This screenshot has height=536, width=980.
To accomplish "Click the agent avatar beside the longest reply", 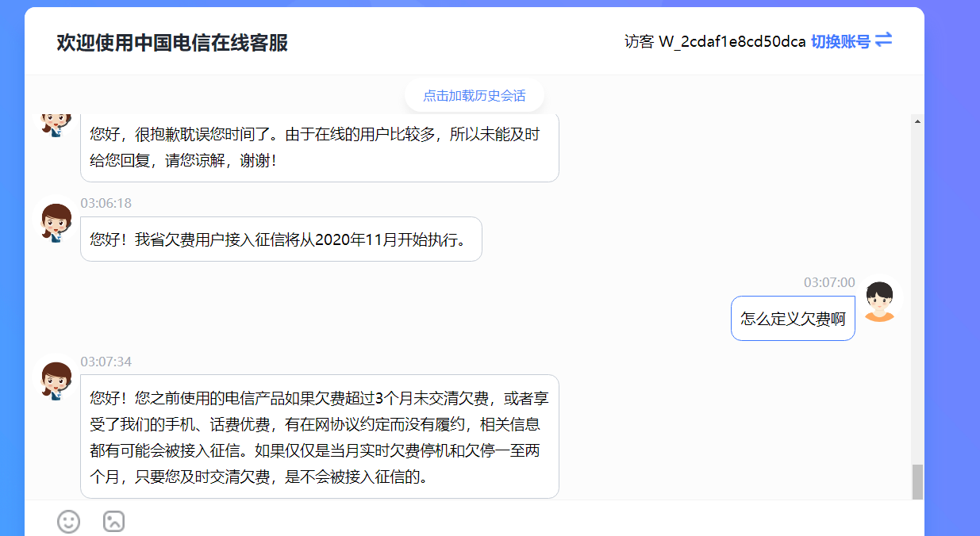I will tap(55, 381).
